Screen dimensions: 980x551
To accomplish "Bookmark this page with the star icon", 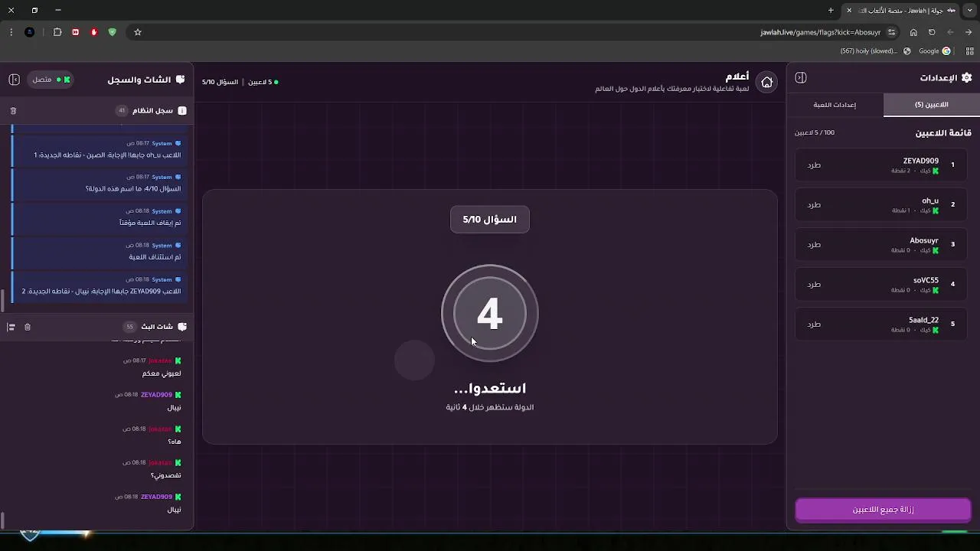I will pos(138,32).
